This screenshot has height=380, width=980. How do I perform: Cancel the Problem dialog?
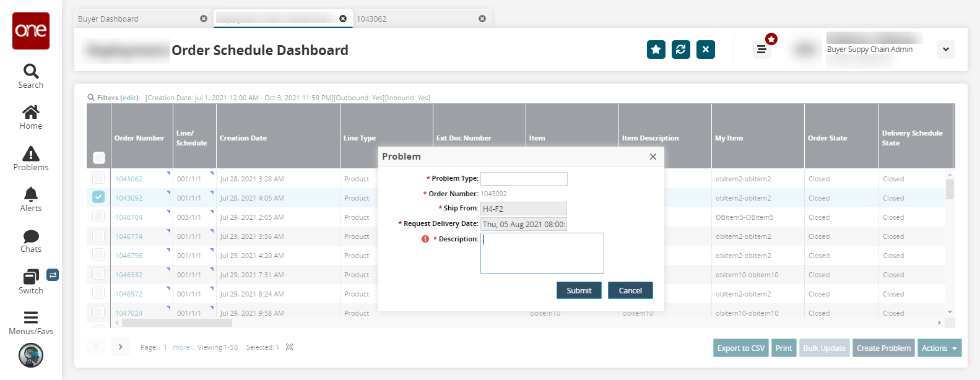630,290
